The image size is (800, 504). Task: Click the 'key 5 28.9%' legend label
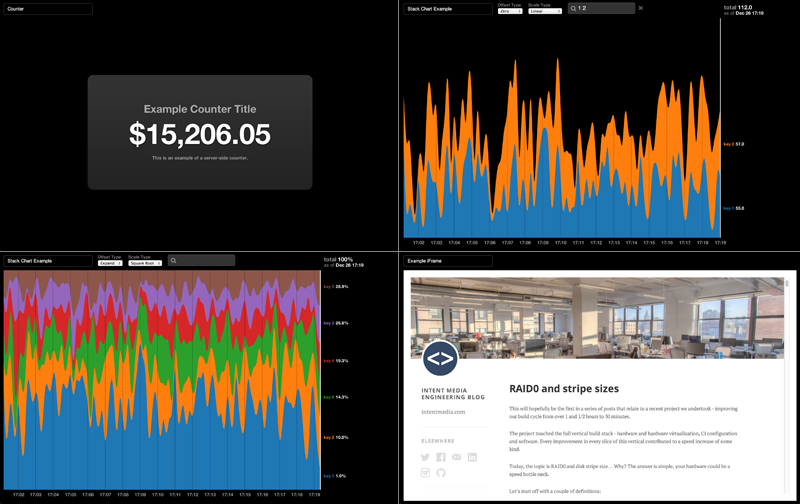tap(336, 287)
